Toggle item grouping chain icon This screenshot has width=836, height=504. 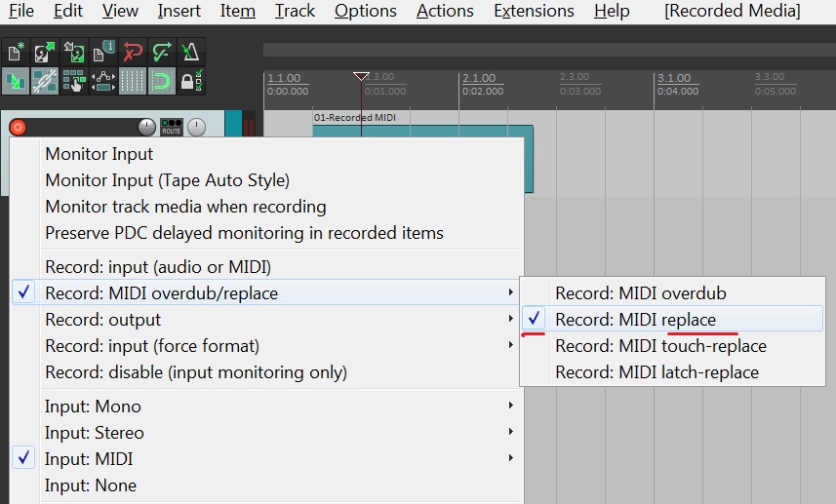coord(44,81)
